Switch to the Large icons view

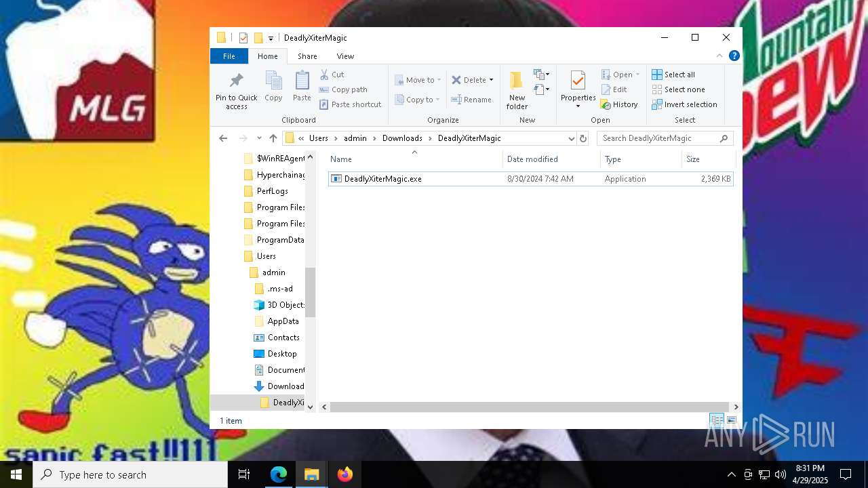coord(732,421)
